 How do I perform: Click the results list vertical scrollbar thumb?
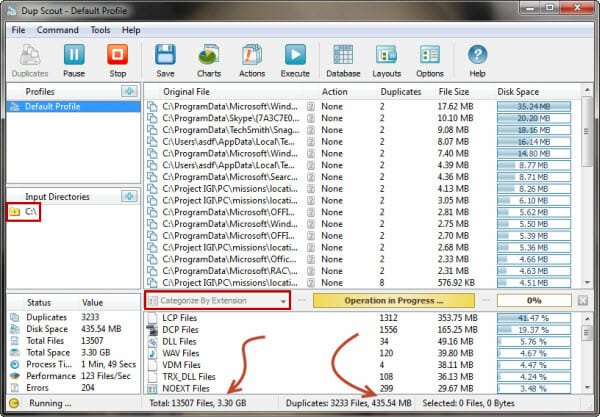pos(587,132)
